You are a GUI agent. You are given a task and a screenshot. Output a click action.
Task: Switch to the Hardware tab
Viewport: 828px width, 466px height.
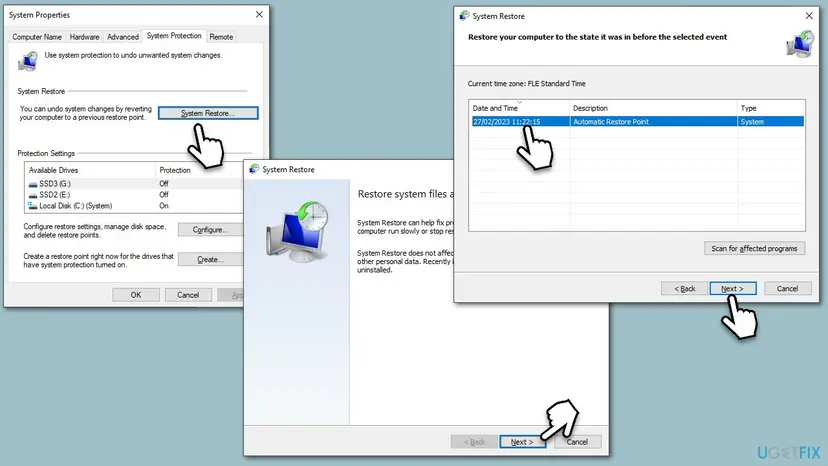[84, 37]
